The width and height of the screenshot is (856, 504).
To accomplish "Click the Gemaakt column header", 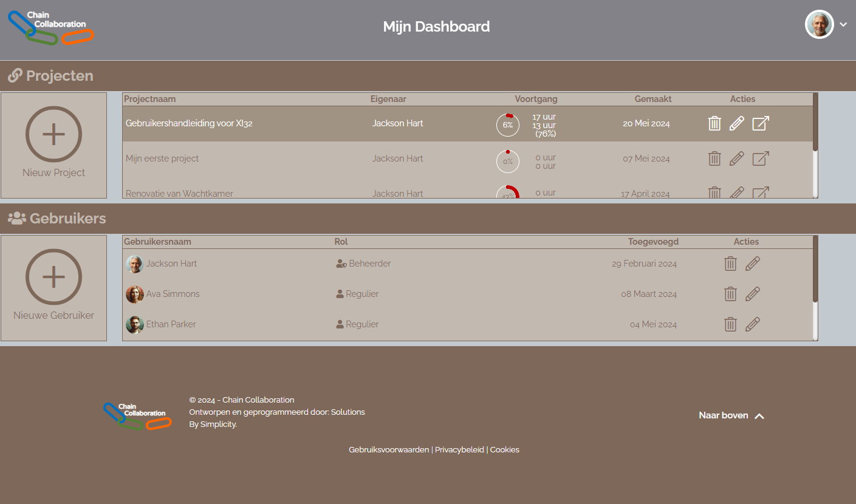I will (653, 99).
